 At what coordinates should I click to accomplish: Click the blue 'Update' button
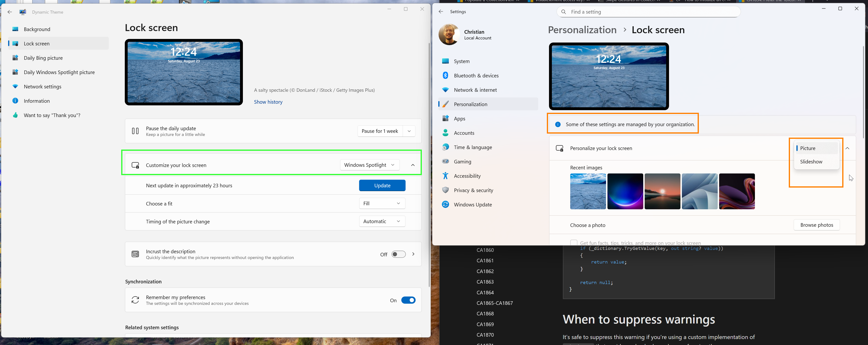[x=382, y=185]
